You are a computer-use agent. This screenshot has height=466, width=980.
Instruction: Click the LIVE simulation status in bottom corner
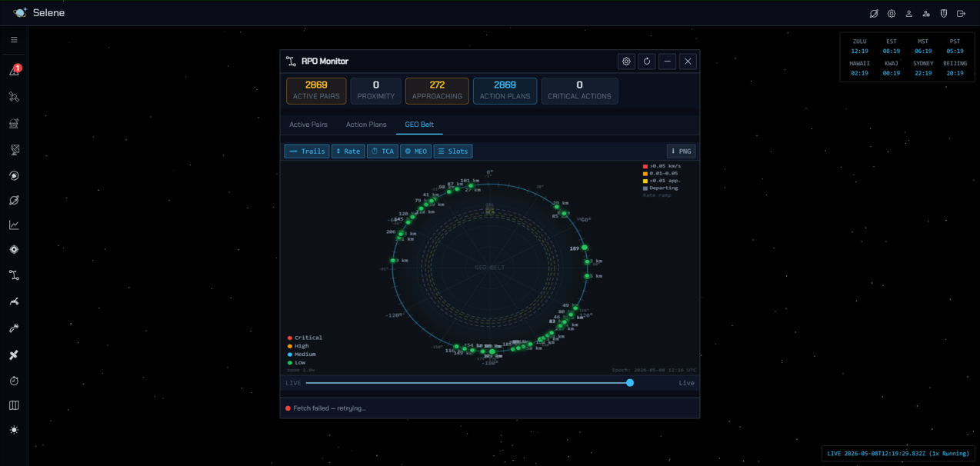(x=898, y=454)
